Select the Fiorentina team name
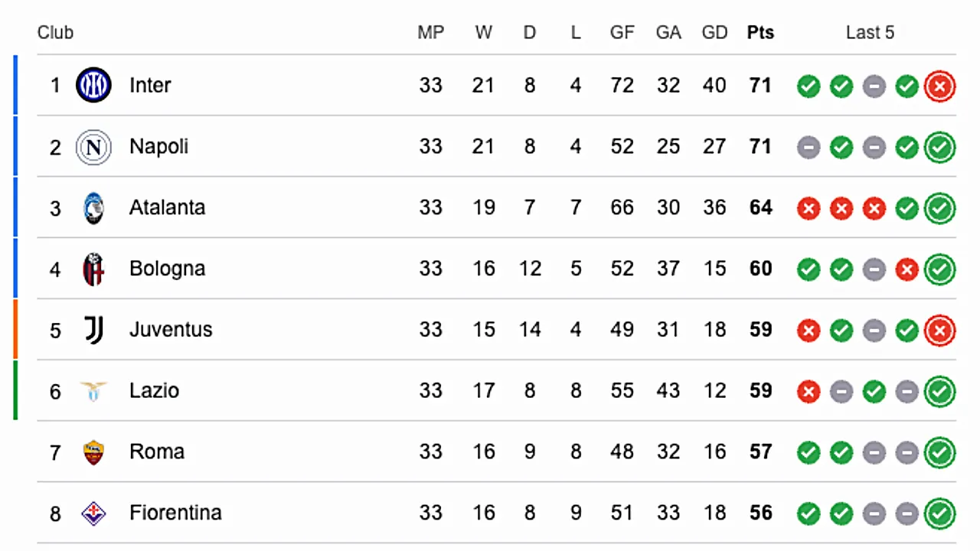The width and height of the screenshot is (980, 551). pyautogui.click(x=175, y=513)
